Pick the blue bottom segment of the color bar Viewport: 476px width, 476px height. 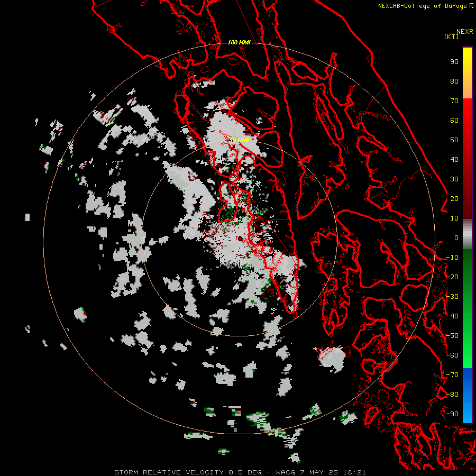[x=467, y=395]
